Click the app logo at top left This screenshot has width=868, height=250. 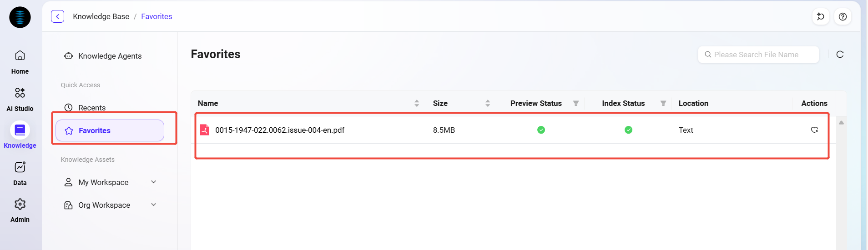pos(20,17)
